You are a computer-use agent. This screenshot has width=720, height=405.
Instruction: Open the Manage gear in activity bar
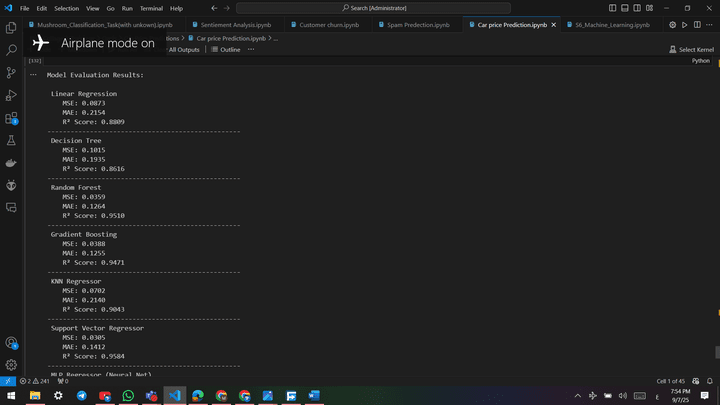(11, 365)
